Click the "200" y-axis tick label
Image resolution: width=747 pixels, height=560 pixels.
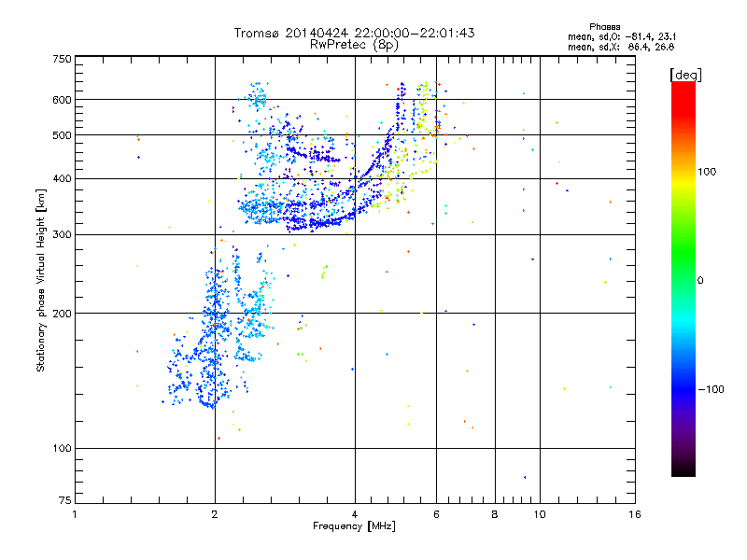[62, 314]
